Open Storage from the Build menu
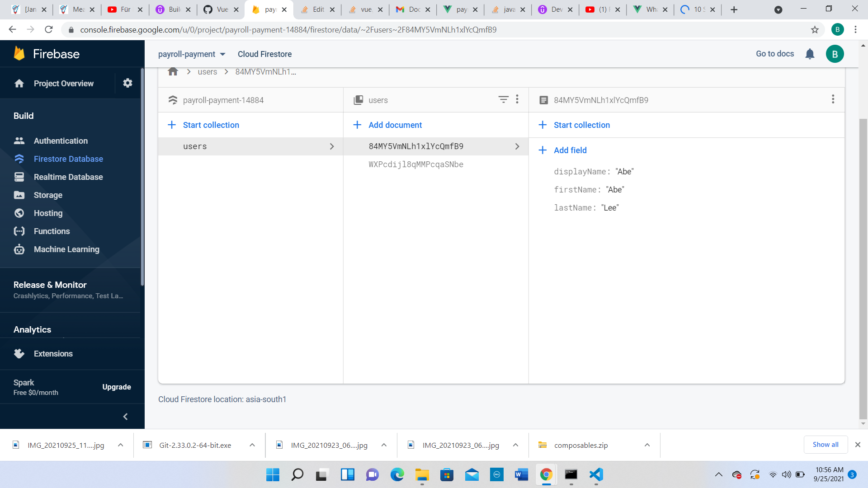This screenshot has height=488, width=868. pos(48,195)
